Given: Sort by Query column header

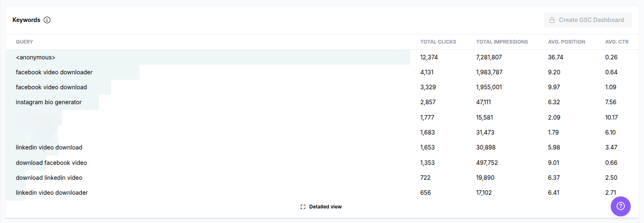Looking at the screenshot, I should click(x=25, y=42).
